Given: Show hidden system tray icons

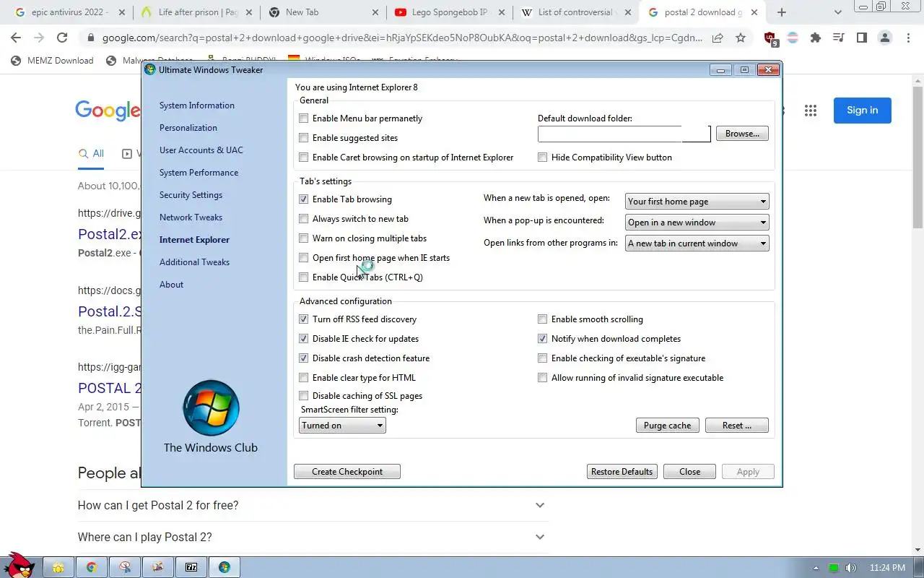Looking at the screenshot, I should [x=816, y=568].
